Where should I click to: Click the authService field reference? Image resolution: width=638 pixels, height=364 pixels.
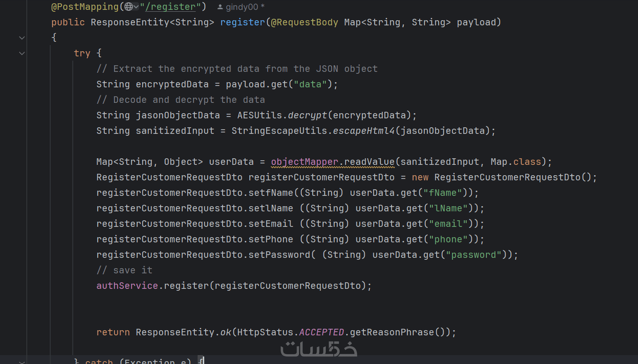pyautogui.click(x=127, y=286)
